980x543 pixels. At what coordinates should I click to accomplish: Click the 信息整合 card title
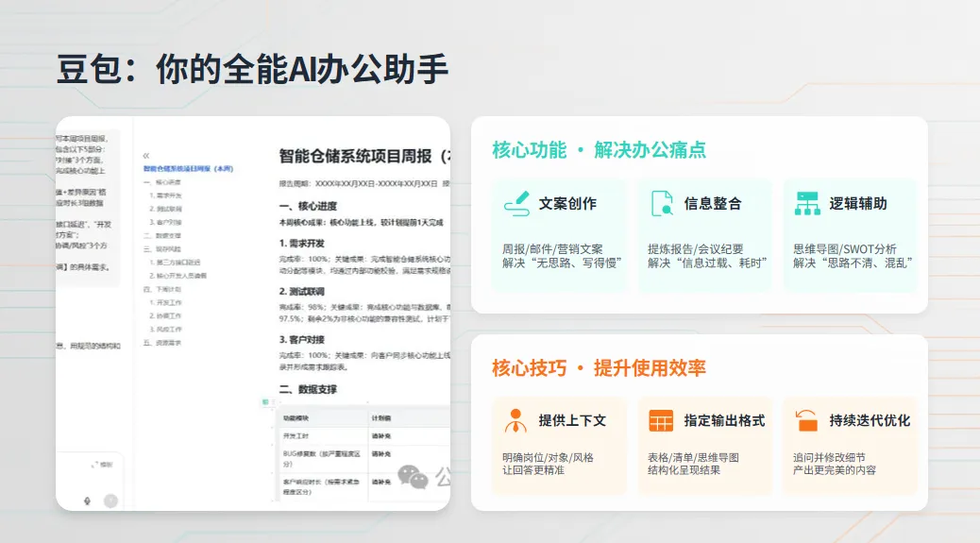pos(713,204)
